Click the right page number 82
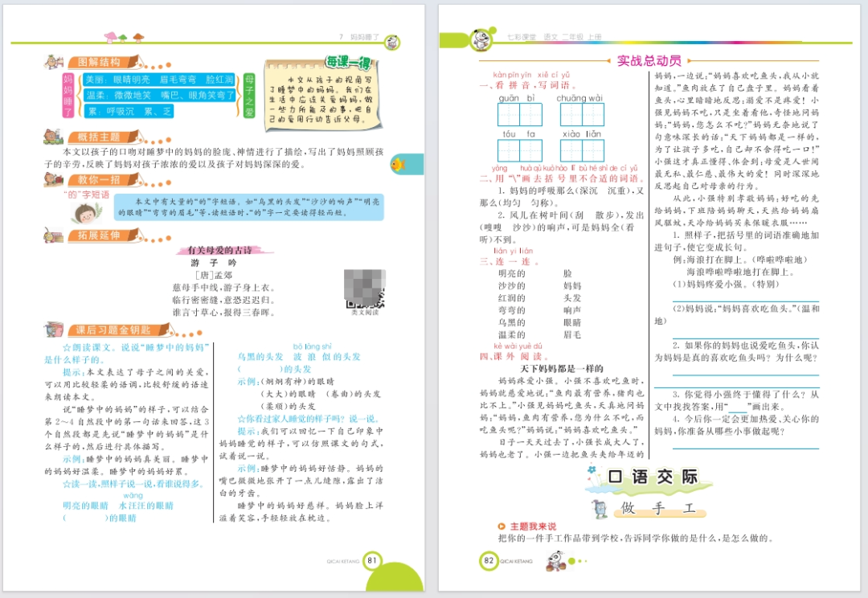The image size is (868, 598). 489,560
